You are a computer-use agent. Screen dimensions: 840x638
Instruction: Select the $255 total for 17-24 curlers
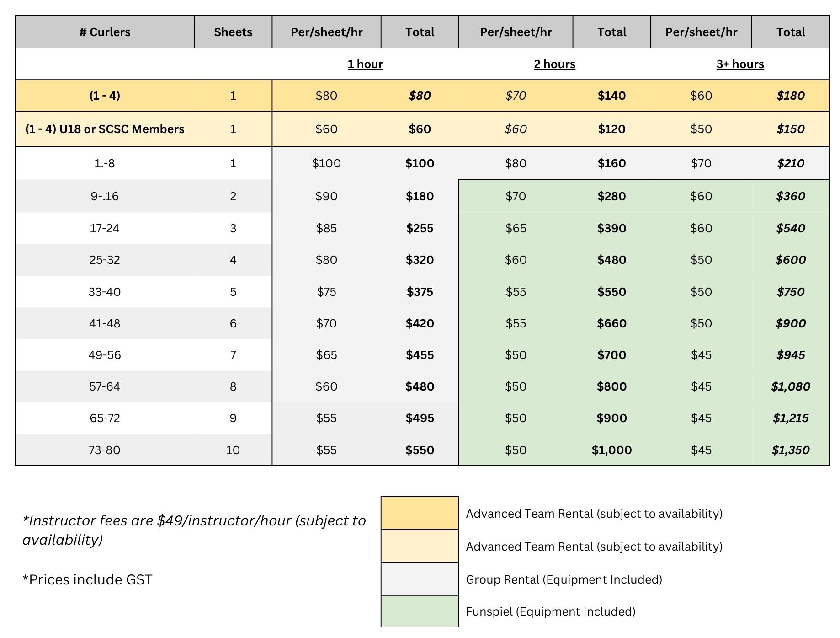[x=420, y=228]
